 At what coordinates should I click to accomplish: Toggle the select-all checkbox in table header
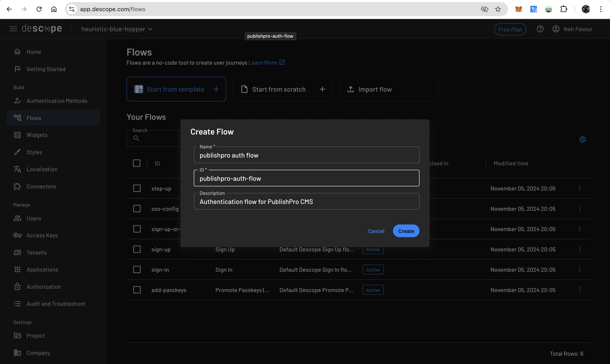(x=137, y=163)
